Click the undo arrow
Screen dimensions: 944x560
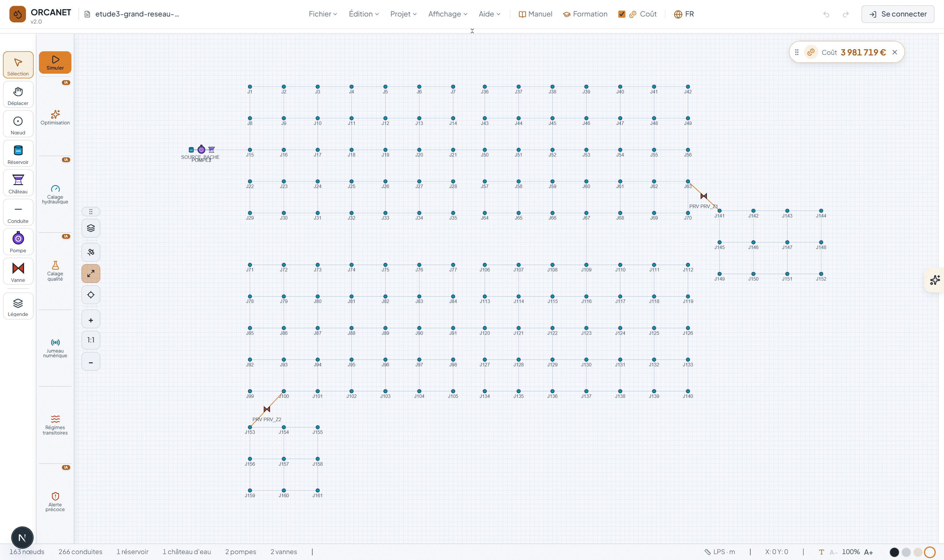point(826,14)
